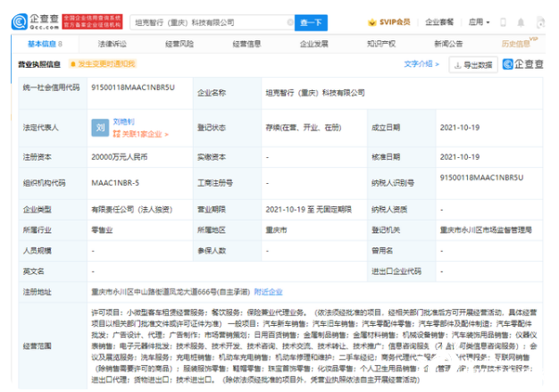Click the red 全国企业信用查询系统 badge
The image size is (559, 392).
click(x=92, y=21)
